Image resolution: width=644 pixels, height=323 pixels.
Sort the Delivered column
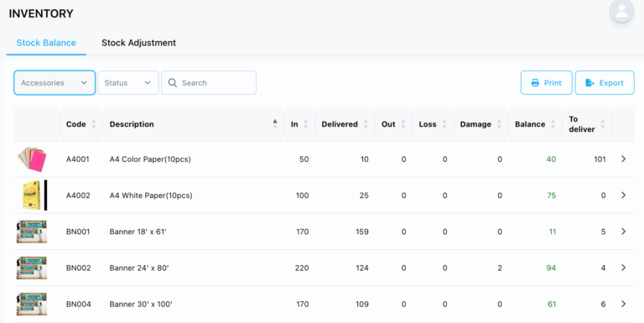[x=366, y=124]
